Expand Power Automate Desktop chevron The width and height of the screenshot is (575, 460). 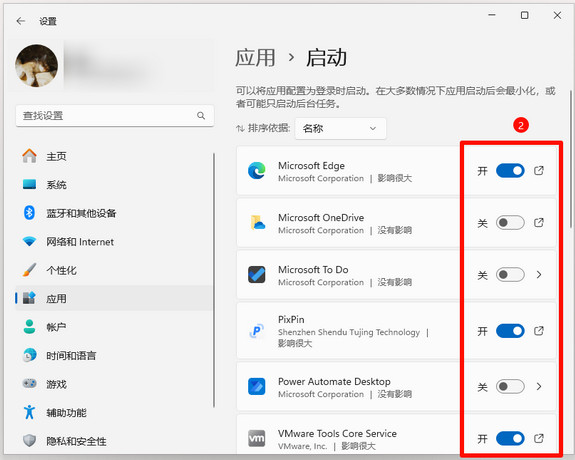(539, 386)
